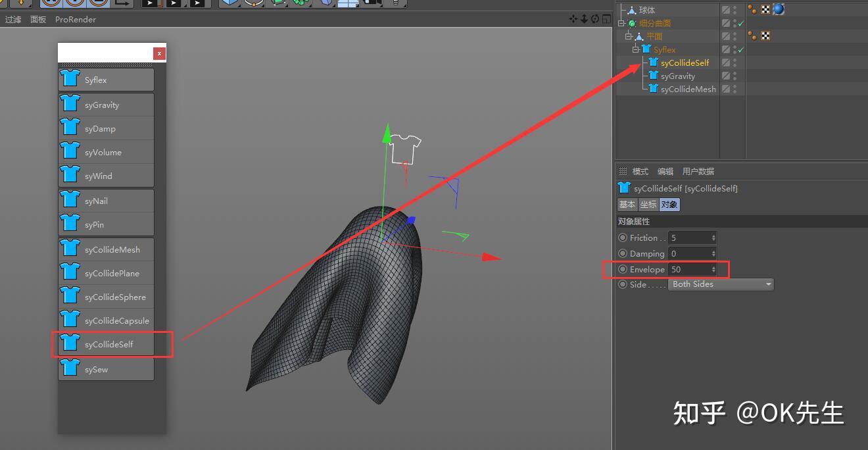
Task: Open the ProRender menu
Action: point(75,19)
